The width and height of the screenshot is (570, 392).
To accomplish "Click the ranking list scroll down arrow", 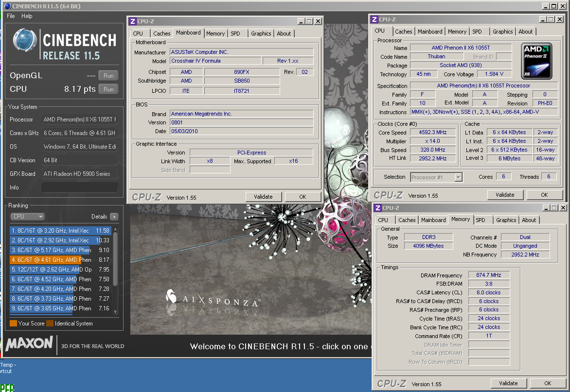I will [116, 312].
